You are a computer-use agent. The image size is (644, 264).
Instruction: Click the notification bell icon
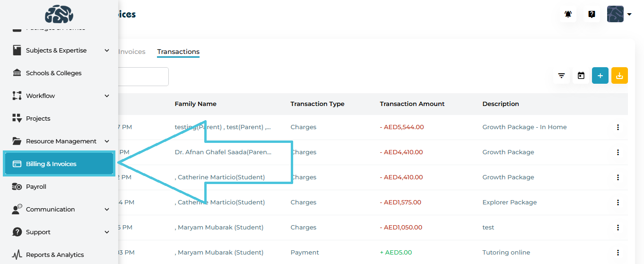568,14
